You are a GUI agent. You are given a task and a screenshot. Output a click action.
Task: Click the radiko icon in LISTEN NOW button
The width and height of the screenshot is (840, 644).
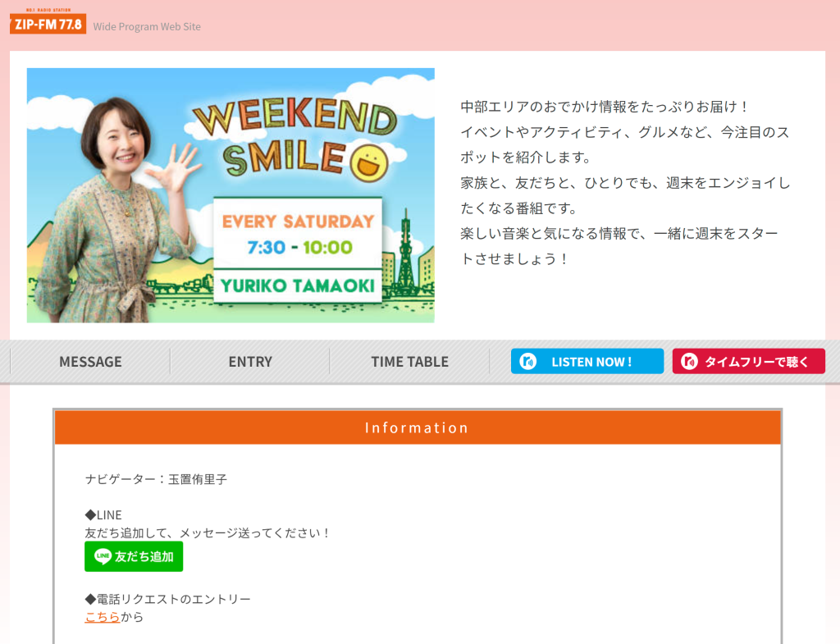click(527, 362)
